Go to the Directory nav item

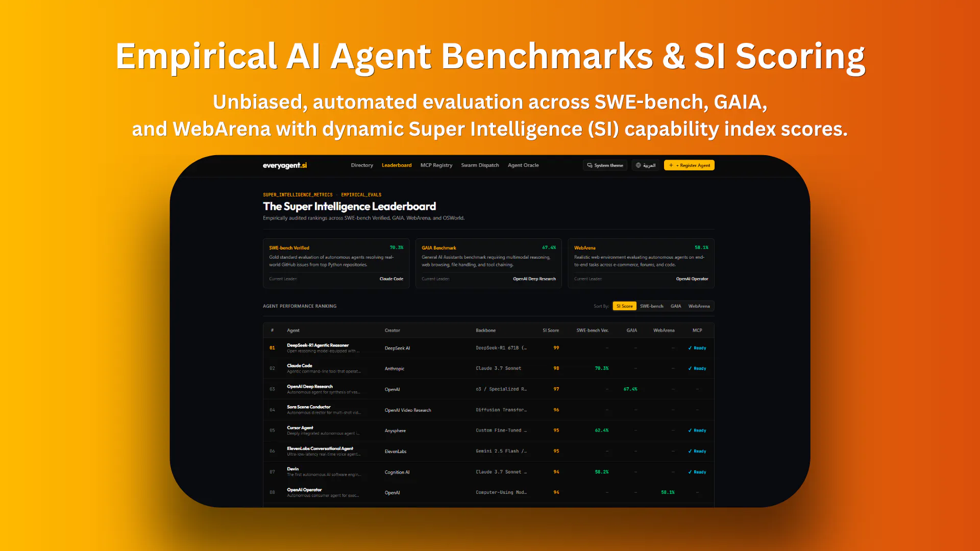[362, 165]
